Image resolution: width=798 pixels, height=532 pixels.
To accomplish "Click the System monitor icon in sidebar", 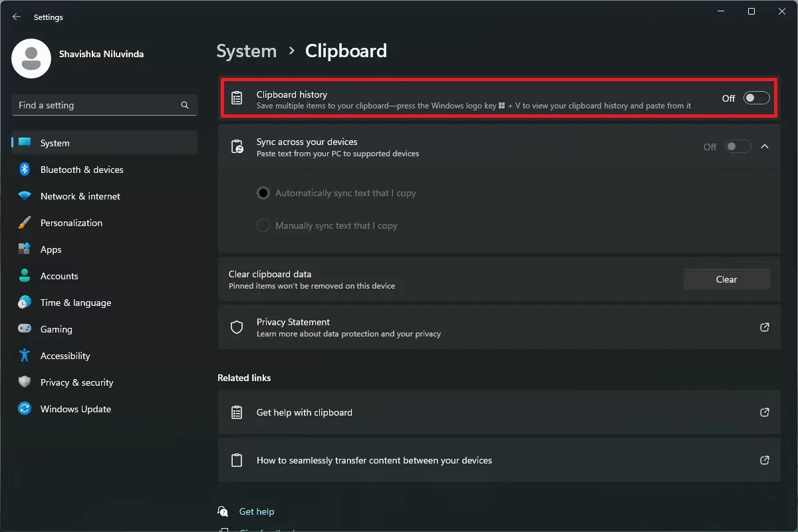I will coord(25,143).
